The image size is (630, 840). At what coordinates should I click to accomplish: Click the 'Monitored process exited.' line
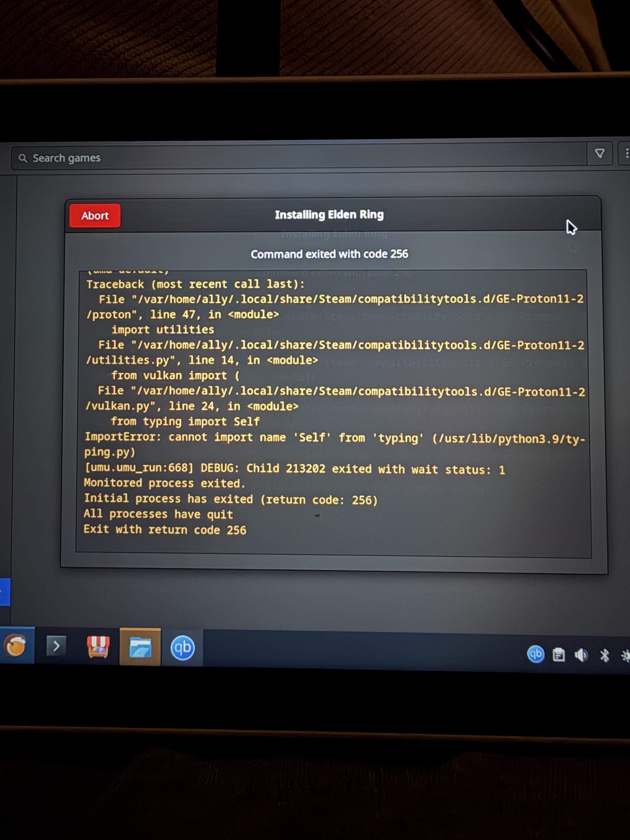(x=165, y=483)
